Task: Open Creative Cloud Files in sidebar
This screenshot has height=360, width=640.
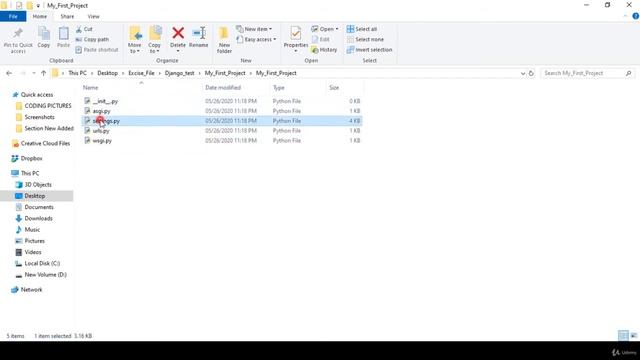Action: (45, 144)
